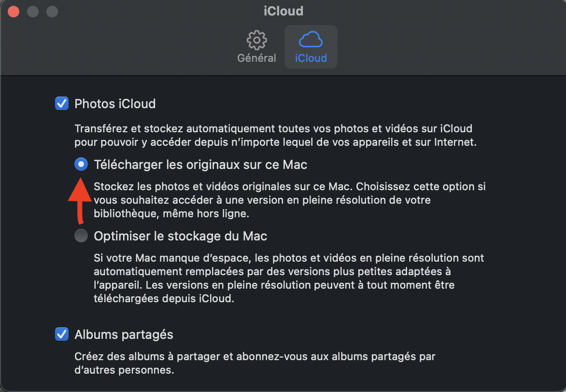Click the iCloud cloud icon
Viewport: 566px width, 392px height.
[x=311, y=40]
